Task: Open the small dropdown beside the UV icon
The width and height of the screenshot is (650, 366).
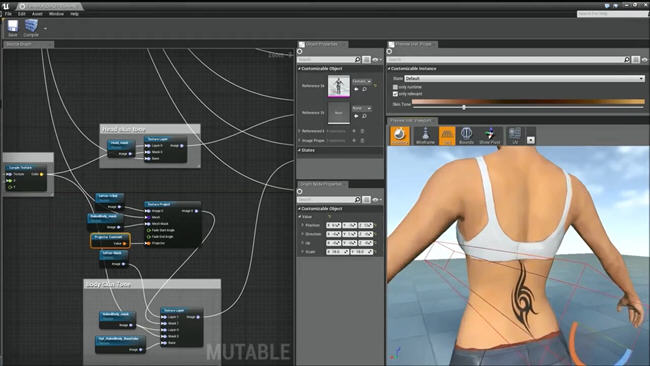Action: click(x=531, y=140)
